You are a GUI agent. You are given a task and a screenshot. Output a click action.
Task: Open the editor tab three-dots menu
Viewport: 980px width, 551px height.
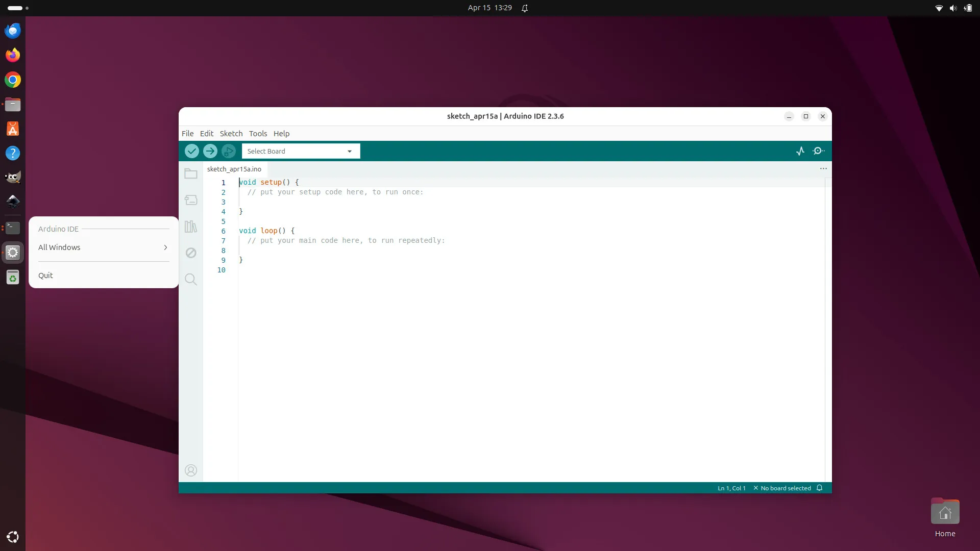pos(823,169)
